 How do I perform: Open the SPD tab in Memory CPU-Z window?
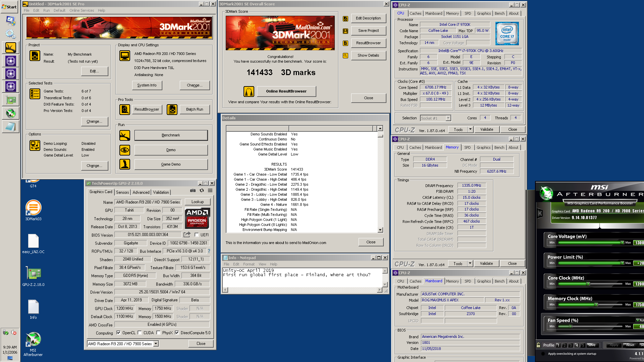tap(467, 147)
